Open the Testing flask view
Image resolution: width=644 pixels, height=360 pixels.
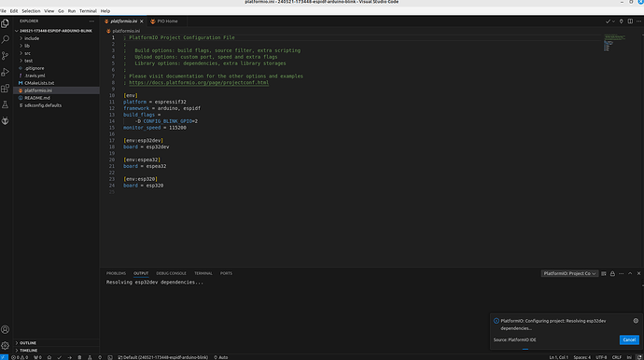(6, 104)
